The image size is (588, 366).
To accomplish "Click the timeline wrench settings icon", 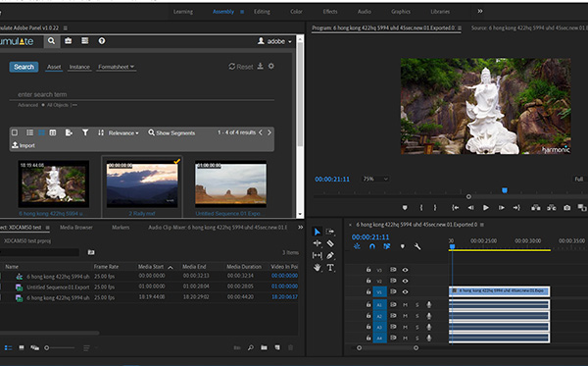I will [x=417, y=246].
